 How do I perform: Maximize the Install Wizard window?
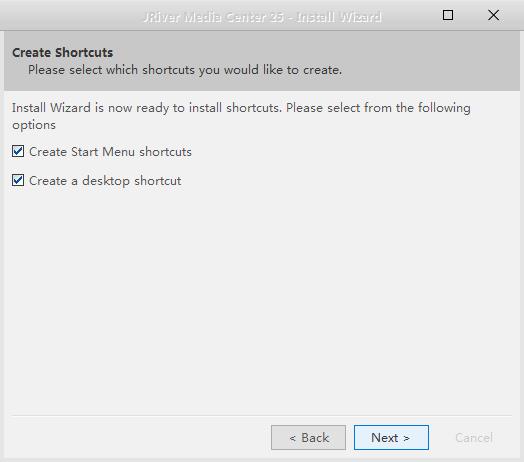point(448,15)
